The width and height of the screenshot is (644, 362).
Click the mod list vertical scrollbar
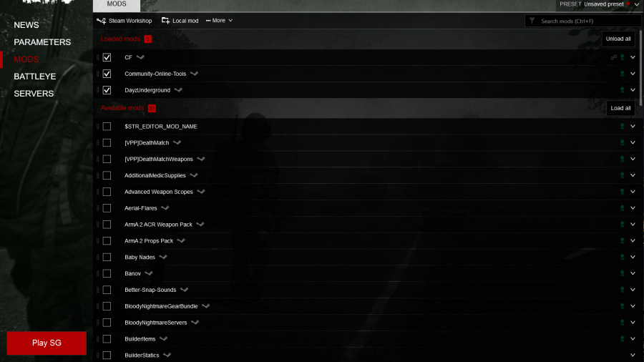[640, 68]
